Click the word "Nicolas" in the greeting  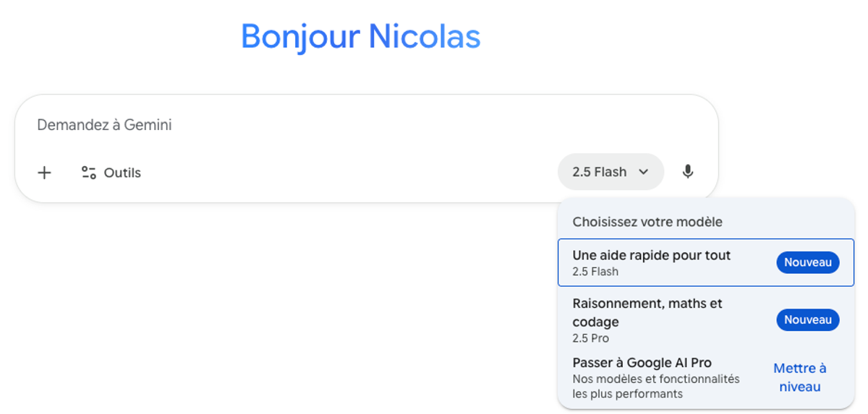(424, 36)
